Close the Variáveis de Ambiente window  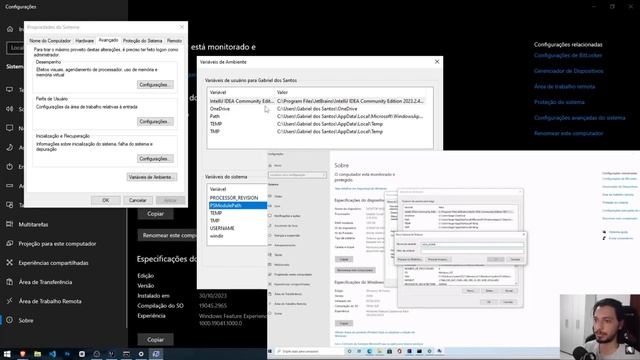(437, 62)
